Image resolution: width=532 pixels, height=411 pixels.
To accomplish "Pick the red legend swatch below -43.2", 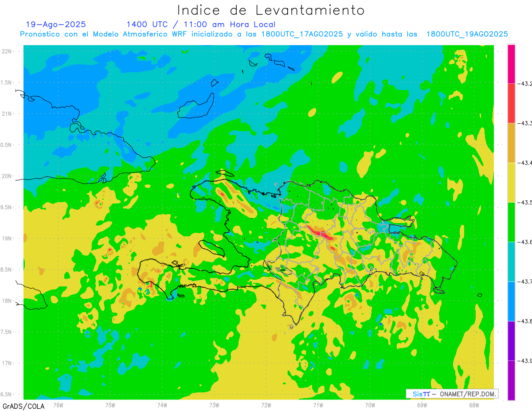I will tap(511, 103).
